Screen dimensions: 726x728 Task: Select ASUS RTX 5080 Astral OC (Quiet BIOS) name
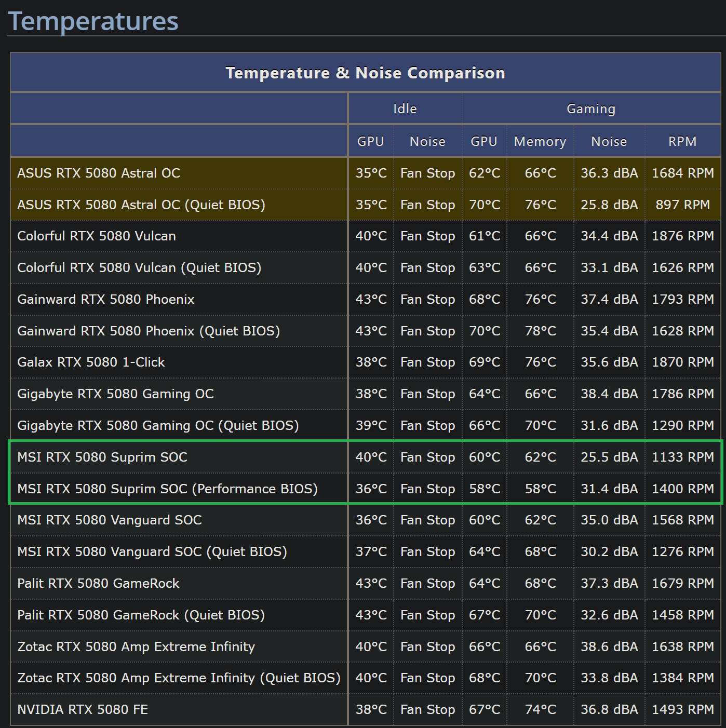pyautogui.click(x=141, y=205)
